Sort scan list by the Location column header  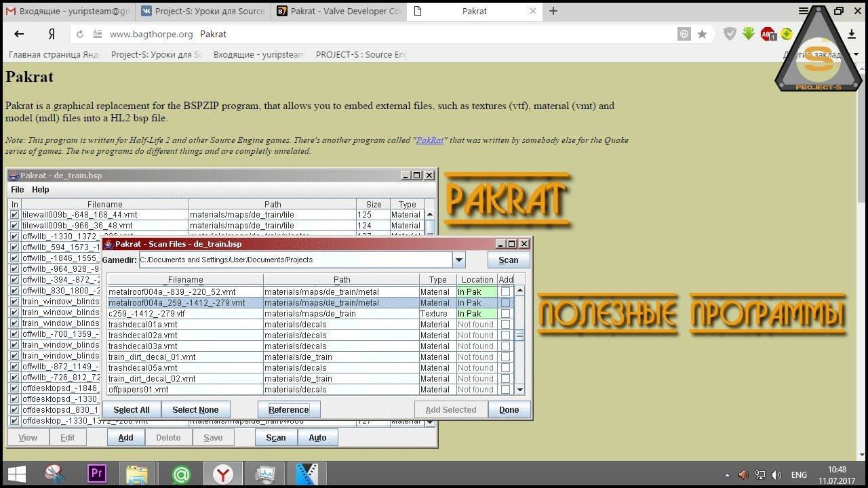click(x=477, y=280)
